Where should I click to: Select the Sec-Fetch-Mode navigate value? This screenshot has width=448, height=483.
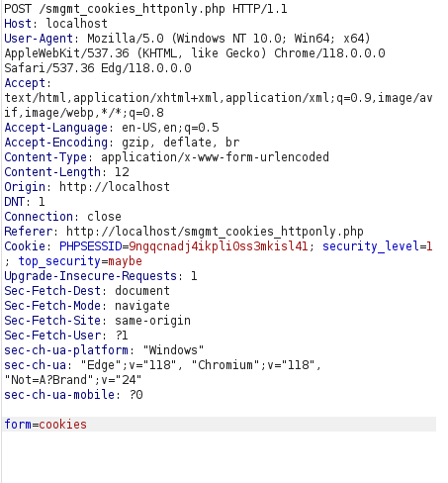142,306
